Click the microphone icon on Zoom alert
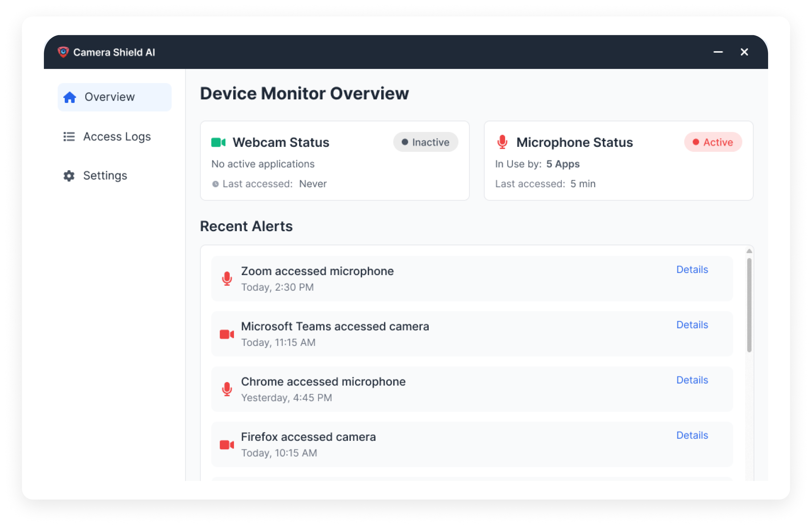812x527 pixels. [x=227, y=279]
